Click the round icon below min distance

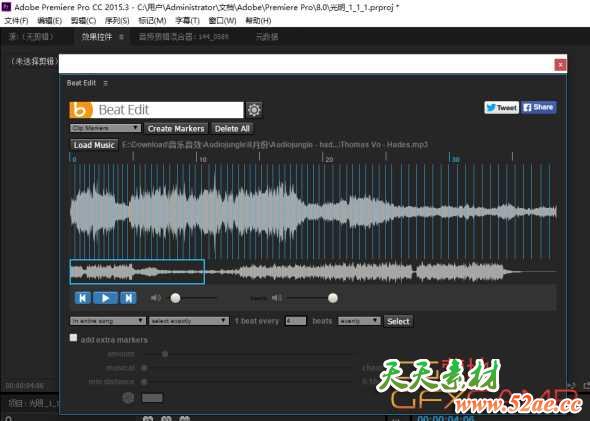(x=128, y=398)
